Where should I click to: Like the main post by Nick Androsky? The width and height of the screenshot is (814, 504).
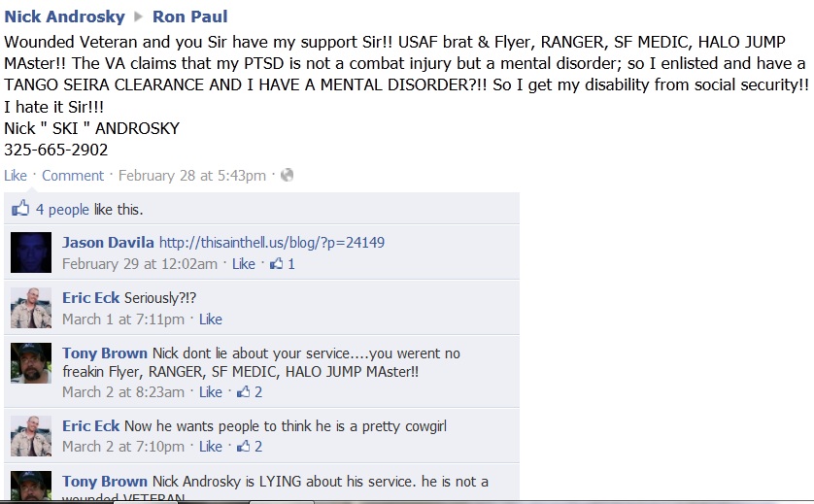(16, 176)
